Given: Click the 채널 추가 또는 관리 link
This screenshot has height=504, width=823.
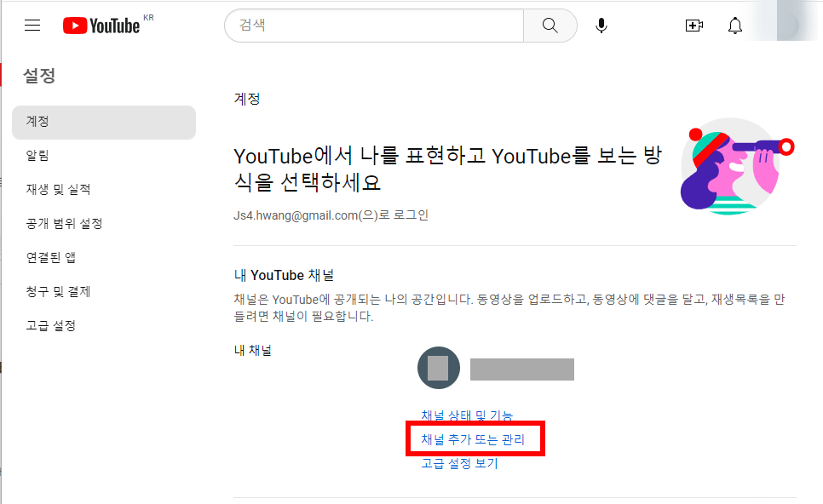Looking at the screenshot, I should (475, 438).
